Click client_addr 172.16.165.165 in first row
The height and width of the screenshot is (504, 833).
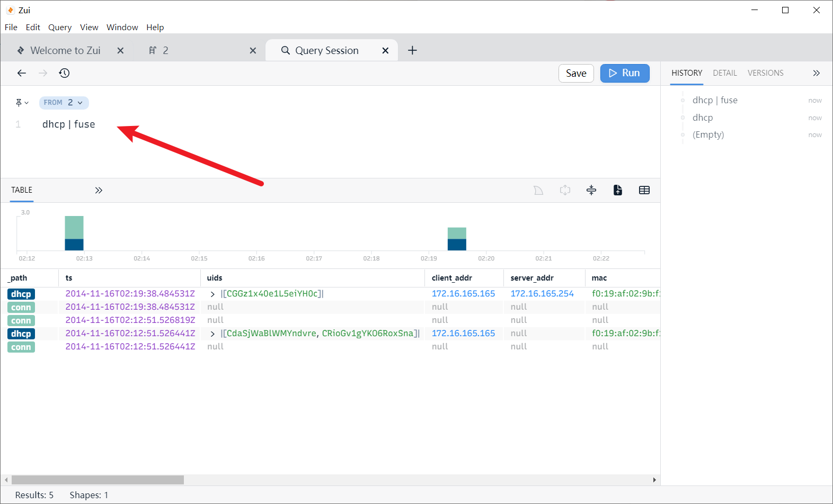coord(463,293)
